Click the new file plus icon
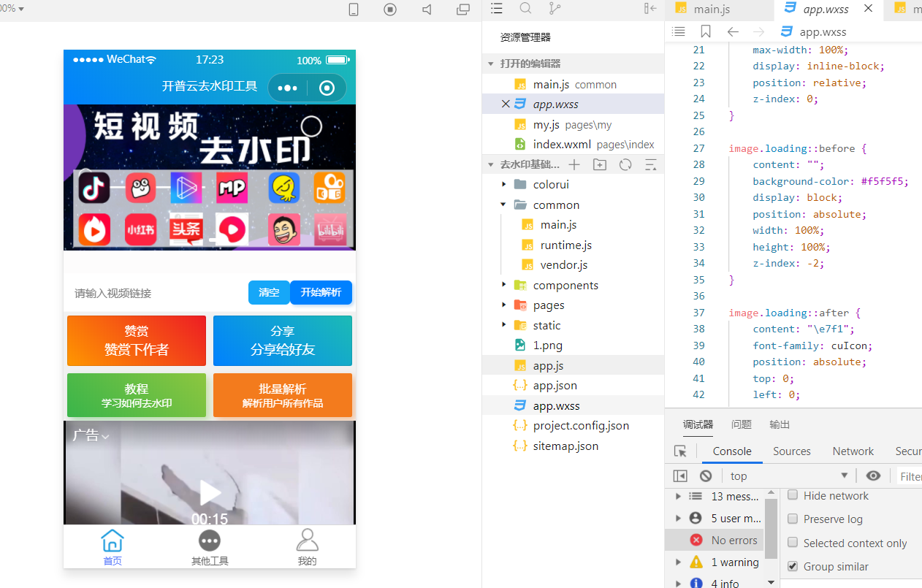922x588 pixels. [x=574, y=164]
